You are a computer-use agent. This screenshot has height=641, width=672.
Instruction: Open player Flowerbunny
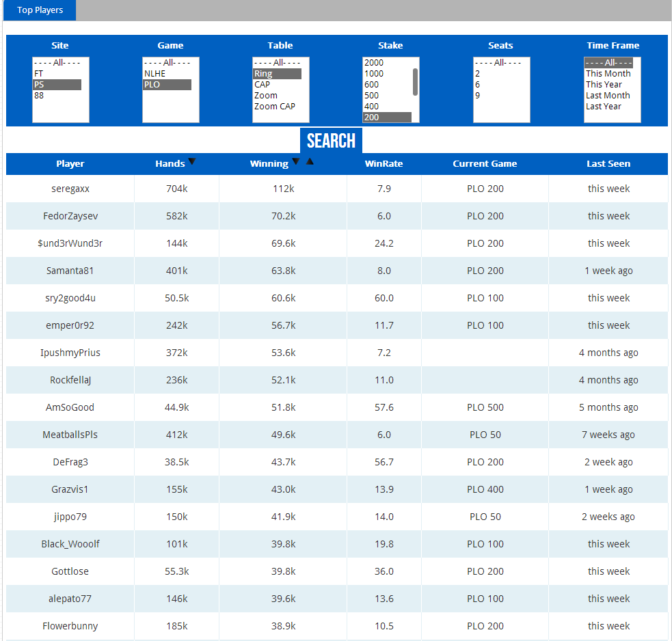pyautogui.click(x=70, y=627)
